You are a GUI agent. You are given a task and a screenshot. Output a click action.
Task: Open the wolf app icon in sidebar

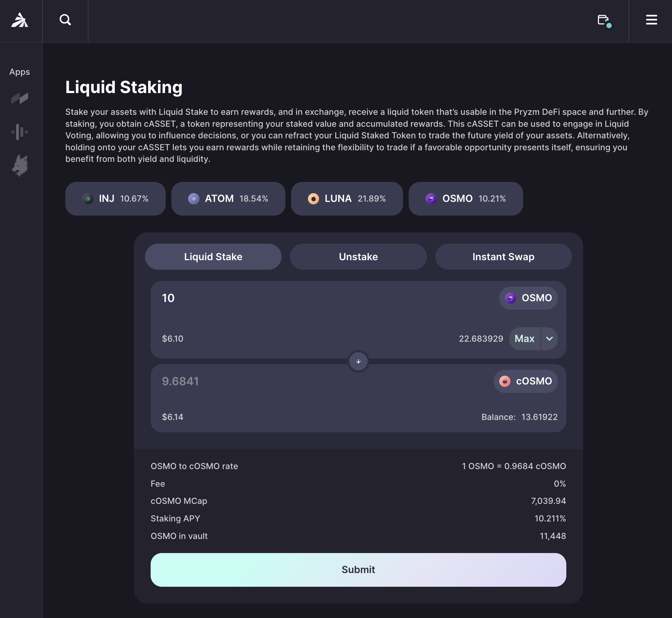tap(20, 165)
